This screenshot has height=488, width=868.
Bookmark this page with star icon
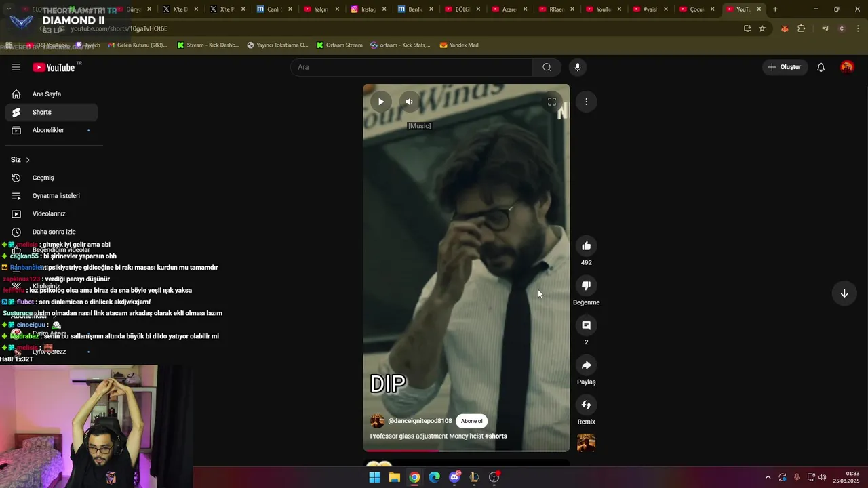coord(762,28)
